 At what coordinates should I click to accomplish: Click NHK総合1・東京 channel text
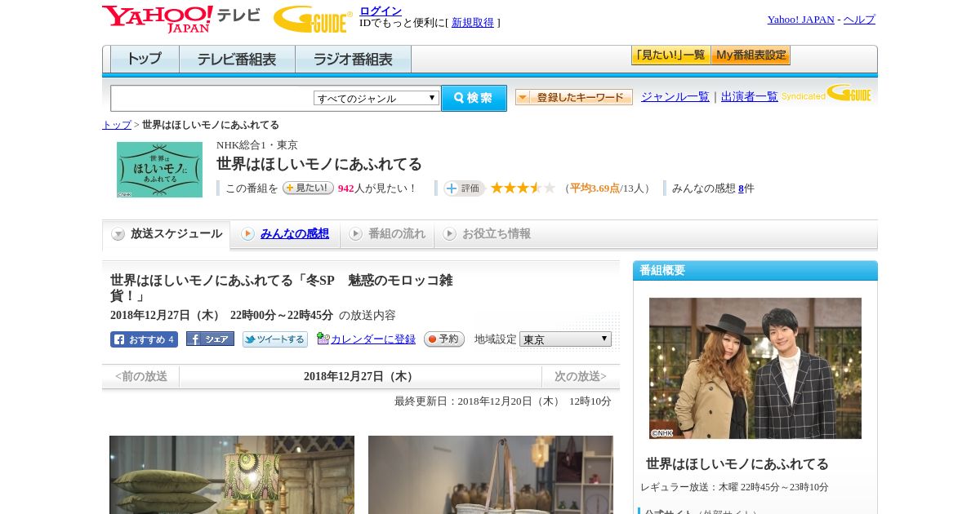tap(257, 145)
